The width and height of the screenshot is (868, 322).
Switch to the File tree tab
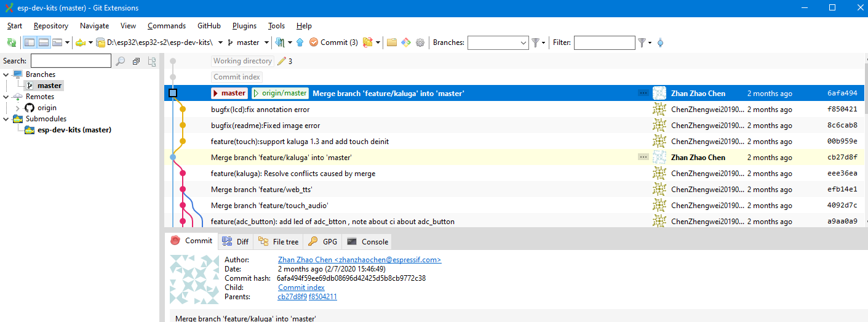click(279, 241)
